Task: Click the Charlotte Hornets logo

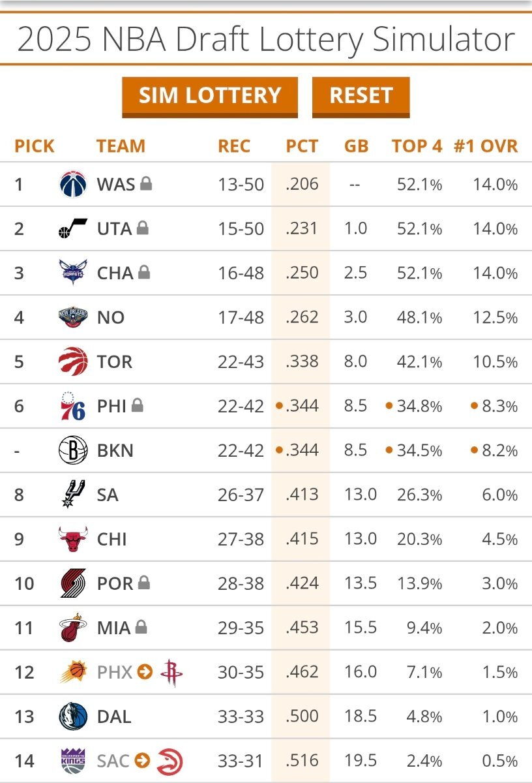Action: pos(72,273)
